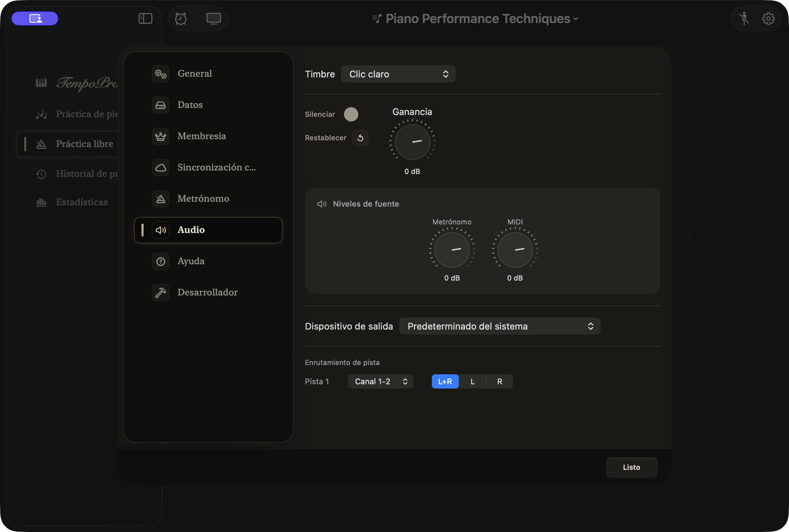Viewport: 789px width, 532px height.
Task: Click the metronome icon beside Práctica libre
Action: tap(41, 144)
